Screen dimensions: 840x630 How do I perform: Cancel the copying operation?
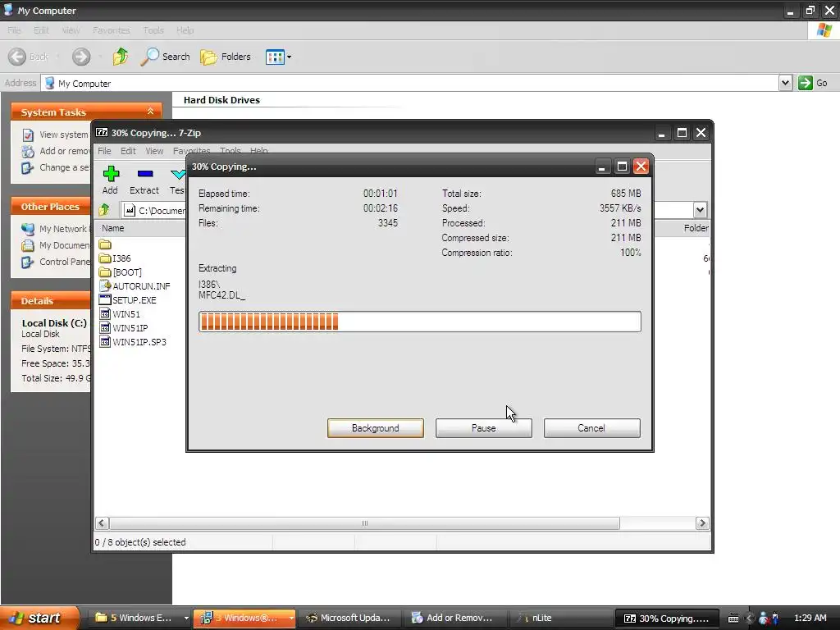click(591, 428)
